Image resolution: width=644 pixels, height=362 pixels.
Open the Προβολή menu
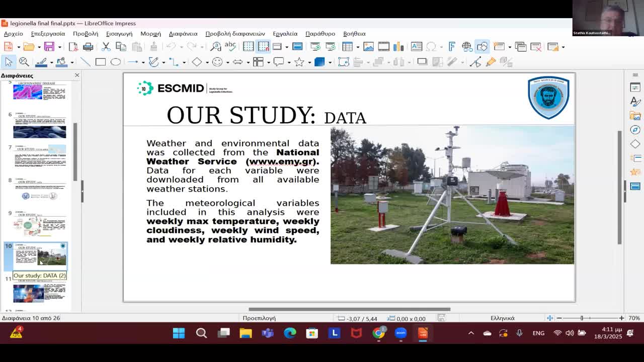point(86,34)
